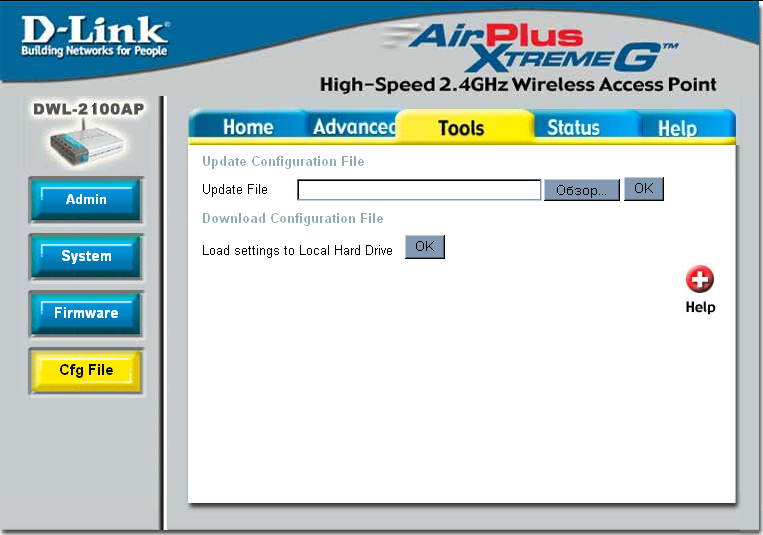Click 'High-Speed 2.4GHz Wireless Access Point' text

[518, 84]
